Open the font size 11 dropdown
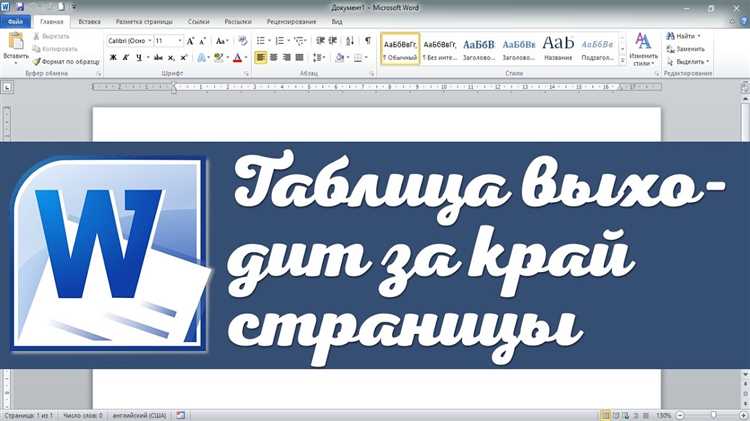The image size is (750, 421). click(x=180, y=41)
